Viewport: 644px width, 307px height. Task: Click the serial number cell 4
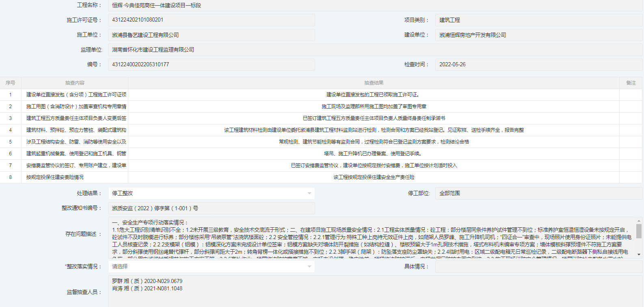(x=11, y=130)
